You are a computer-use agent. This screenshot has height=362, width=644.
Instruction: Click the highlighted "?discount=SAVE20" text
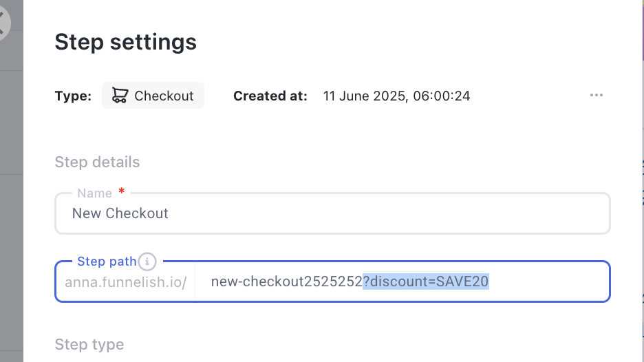(425, 281)
